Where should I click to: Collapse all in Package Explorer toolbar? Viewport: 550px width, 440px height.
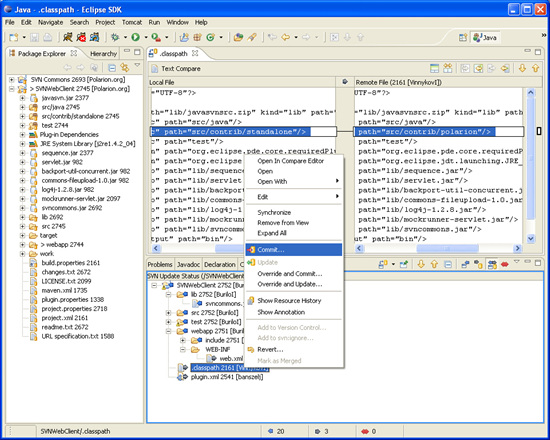click(112, 67)
